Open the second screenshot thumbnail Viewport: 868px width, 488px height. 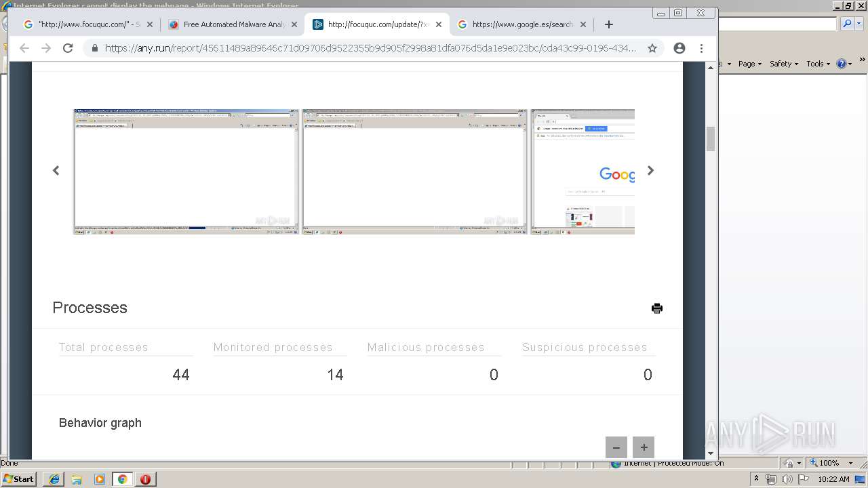click(x=414, y=171)
